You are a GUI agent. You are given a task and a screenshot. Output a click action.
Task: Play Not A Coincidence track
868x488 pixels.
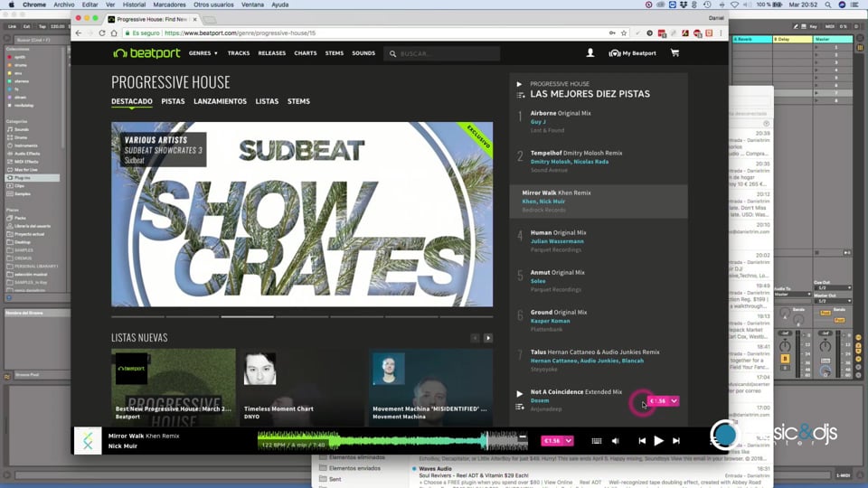pyautogui.click(x=519, y=393)
